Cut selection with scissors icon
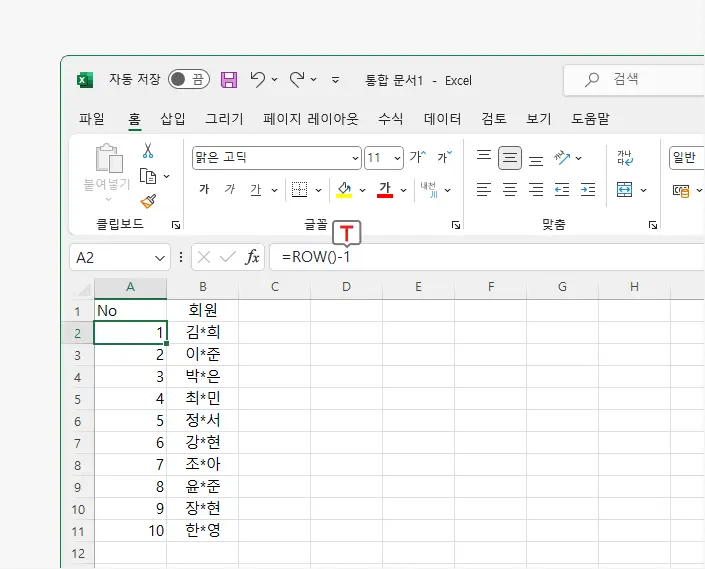Viewport: 705px width, 569px height. (148, 150)
